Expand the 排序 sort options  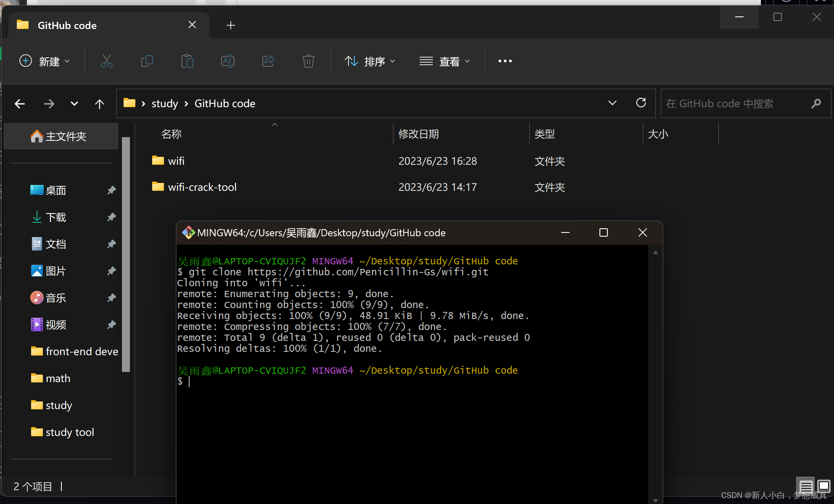(x=369, y=61)
